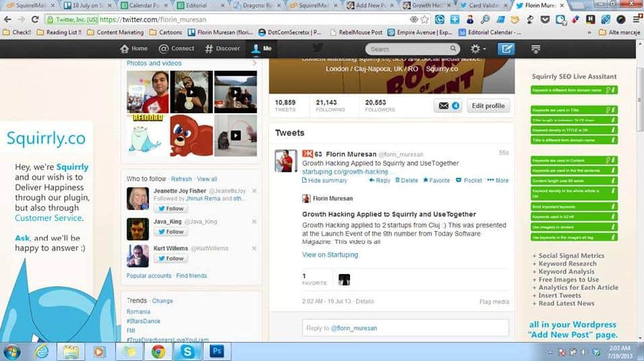Open the settings gear dropdown
This screenshot has height=361, width=644.
tap(477, 48)
